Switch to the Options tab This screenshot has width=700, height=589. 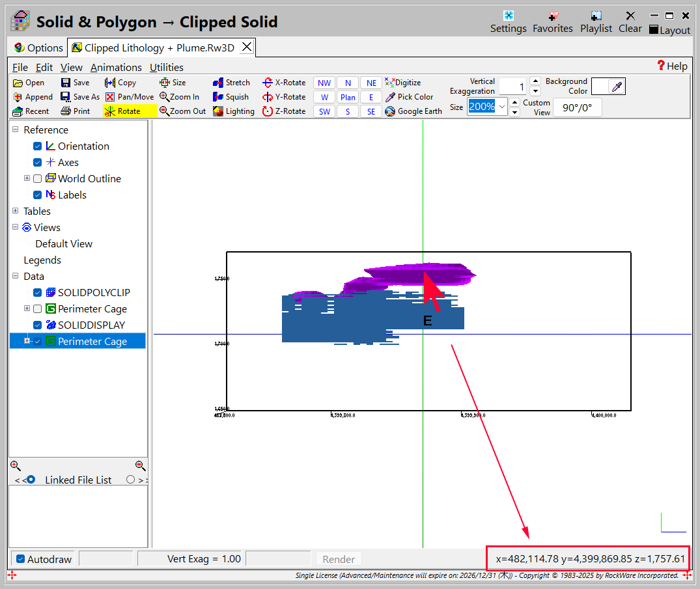click(x=38, y=48)
